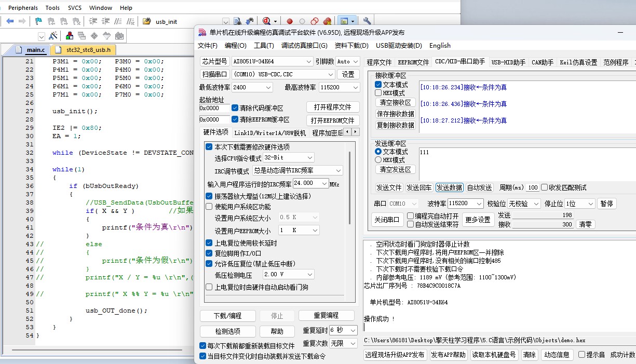
Task: Switch to USB-HID助手 tab
Action: pos(508,62)
